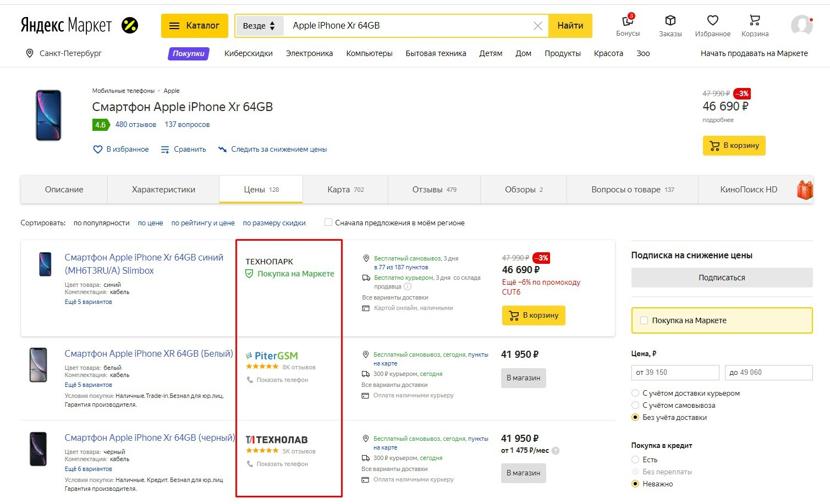Click the PiterGSM star rating
This screenshot has height=504, width=830.
click(262, 367)
